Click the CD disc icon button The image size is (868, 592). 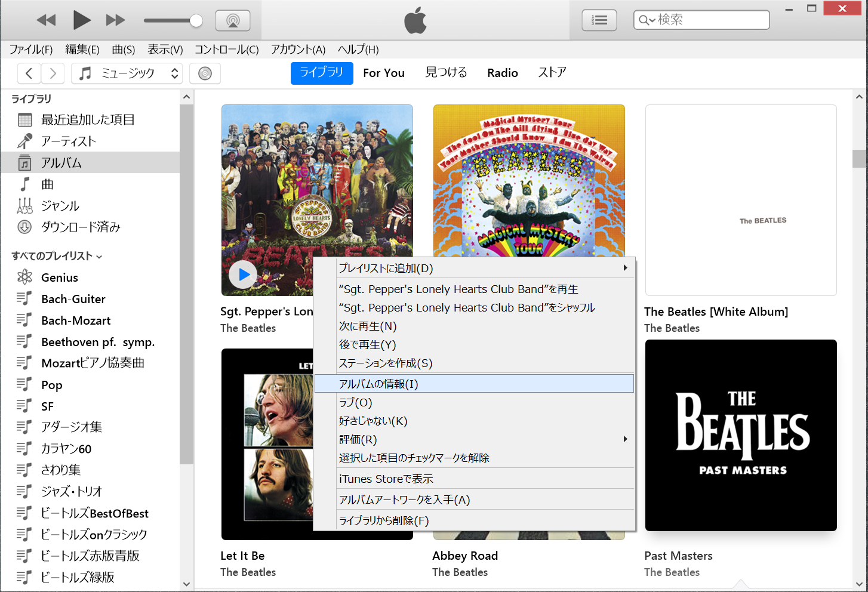point(205,73)
